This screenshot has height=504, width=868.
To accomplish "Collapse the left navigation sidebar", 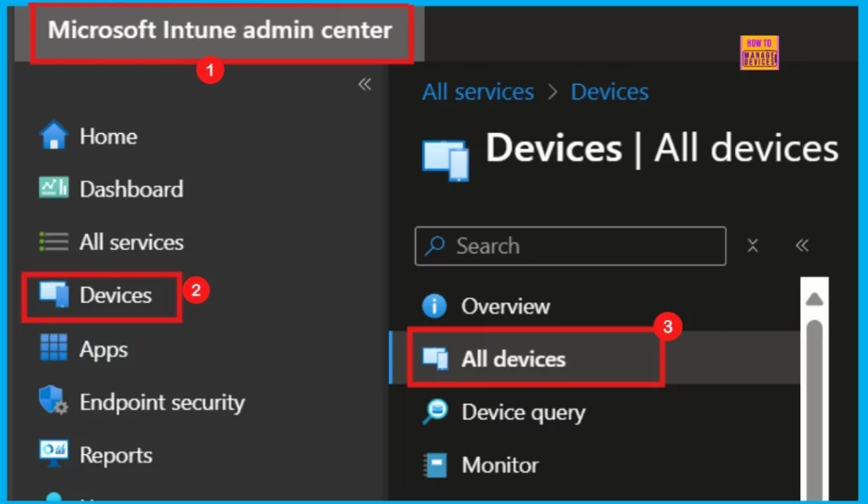I will pyautogui.click(x=364, y=84).
